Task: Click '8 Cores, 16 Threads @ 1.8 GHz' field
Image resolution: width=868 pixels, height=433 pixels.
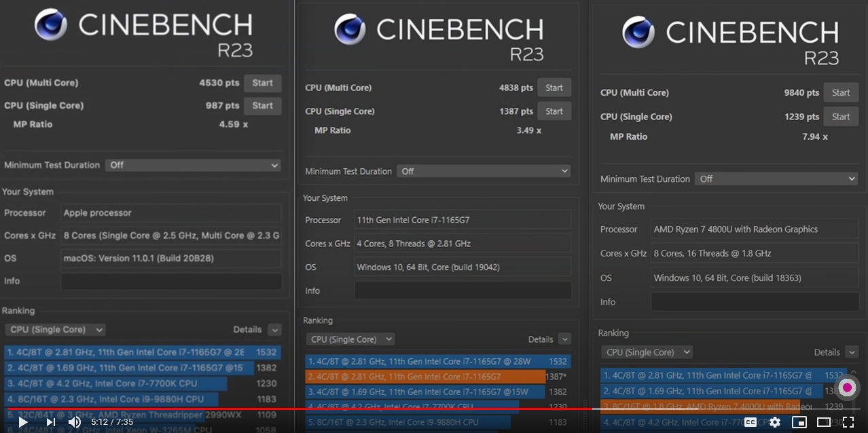Action: pyautogui.click(x=755, y=253)
